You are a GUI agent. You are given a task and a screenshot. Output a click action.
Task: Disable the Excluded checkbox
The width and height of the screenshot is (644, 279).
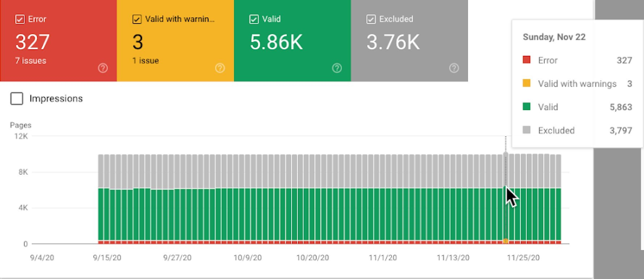click(x=371, y=19)
